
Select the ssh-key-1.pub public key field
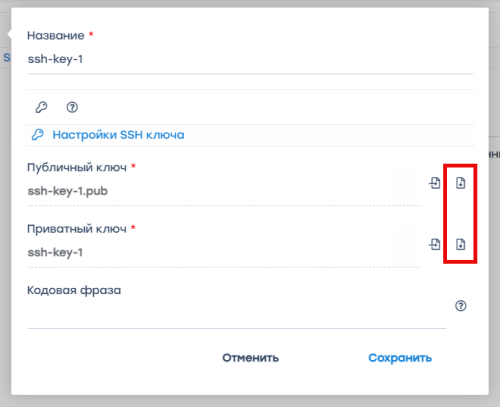pos(224,191)
